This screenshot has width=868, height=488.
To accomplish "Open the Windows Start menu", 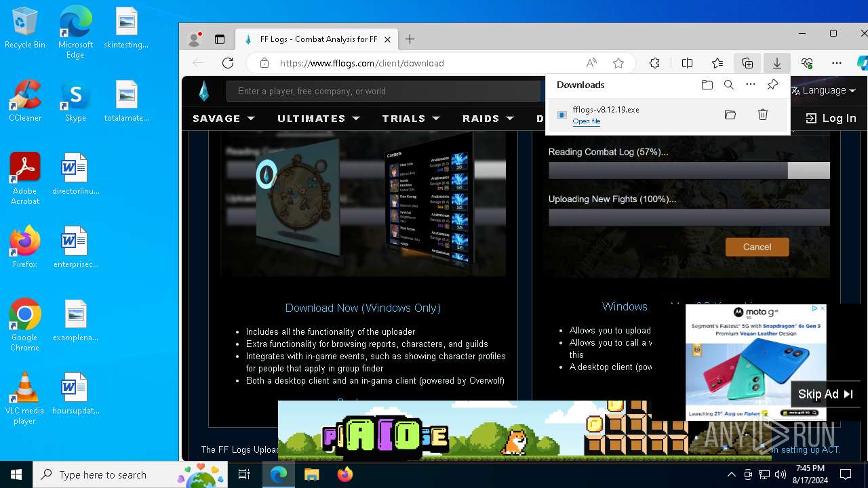I will 16,474.
